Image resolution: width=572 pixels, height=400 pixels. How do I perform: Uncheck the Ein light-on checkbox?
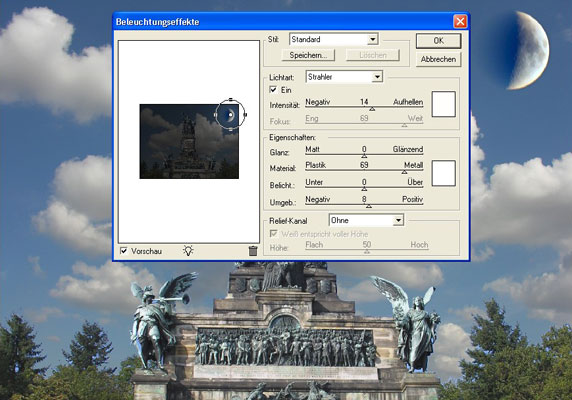click(273, 89)
